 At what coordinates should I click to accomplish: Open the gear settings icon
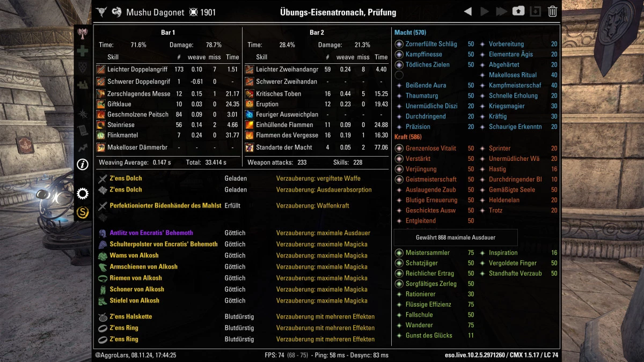[x=82, y=194]
